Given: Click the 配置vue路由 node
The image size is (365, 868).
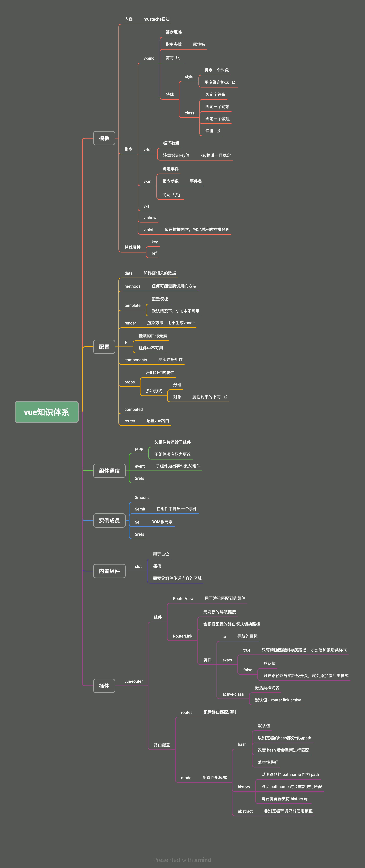Looking at the screenshot, I should coord(158,421).
